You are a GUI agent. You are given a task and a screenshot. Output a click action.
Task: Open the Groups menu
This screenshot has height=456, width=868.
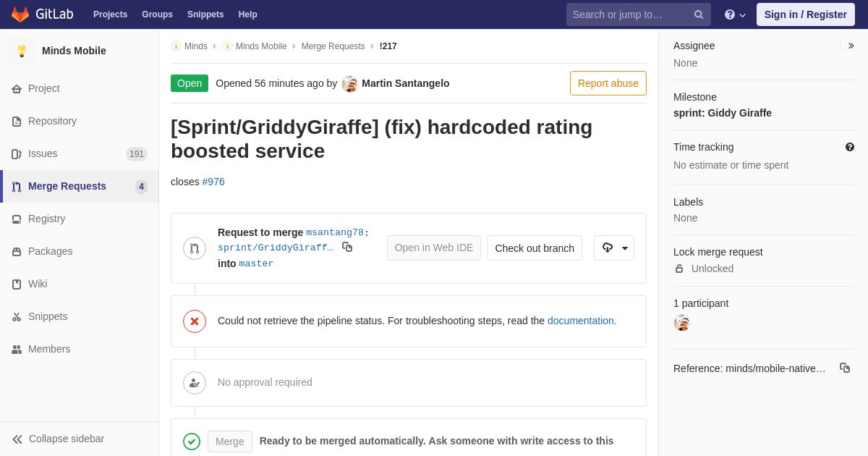[157, 14]
